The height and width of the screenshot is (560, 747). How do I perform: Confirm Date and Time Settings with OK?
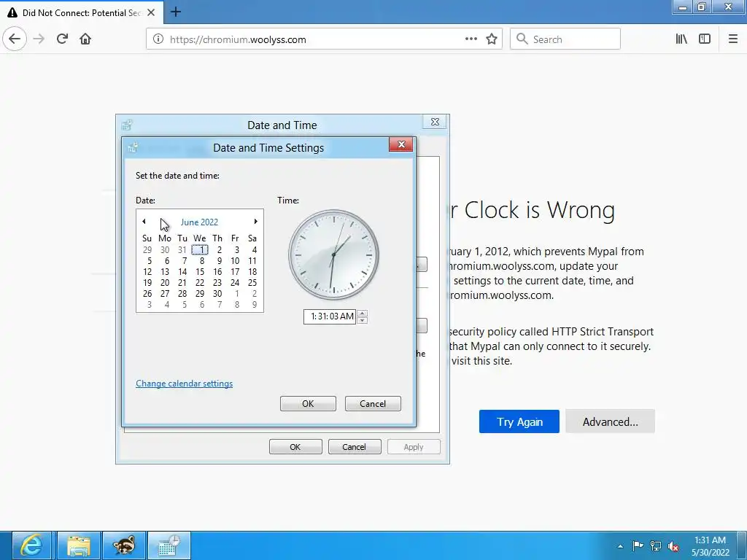click(x=308, y=403)
